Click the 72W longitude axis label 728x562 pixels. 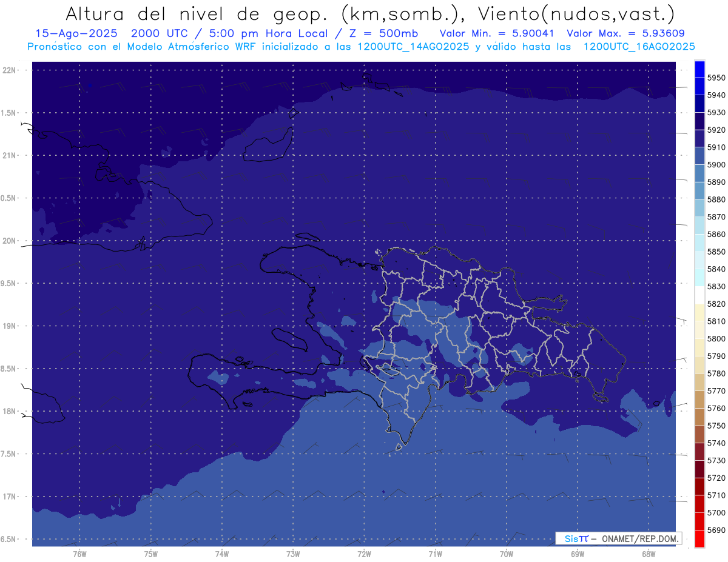(364, 554)
